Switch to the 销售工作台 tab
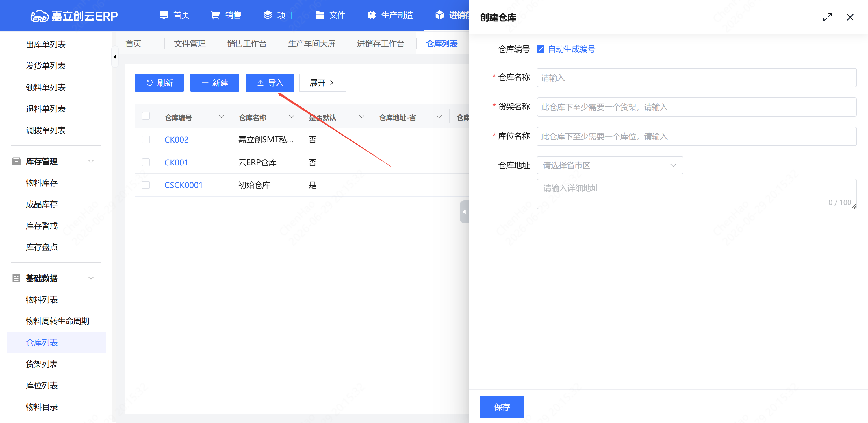This screenshot has width=868, height=423. 247,44
